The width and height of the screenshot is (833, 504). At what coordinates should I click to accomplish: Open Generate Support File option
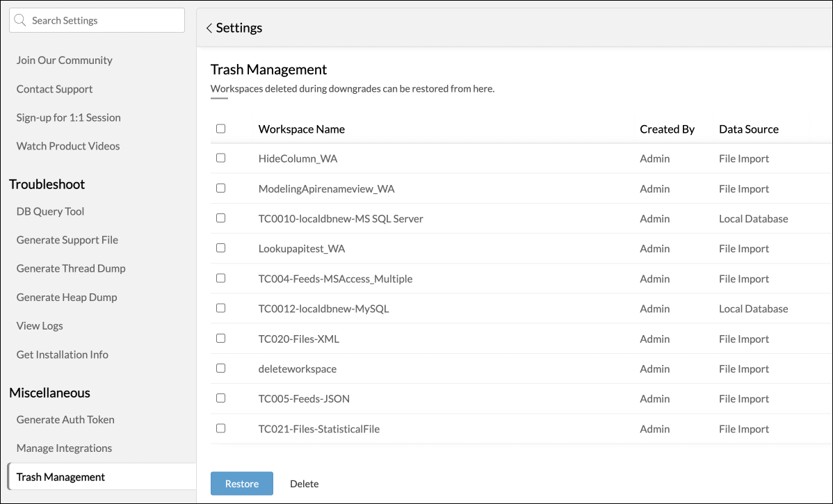67,240
